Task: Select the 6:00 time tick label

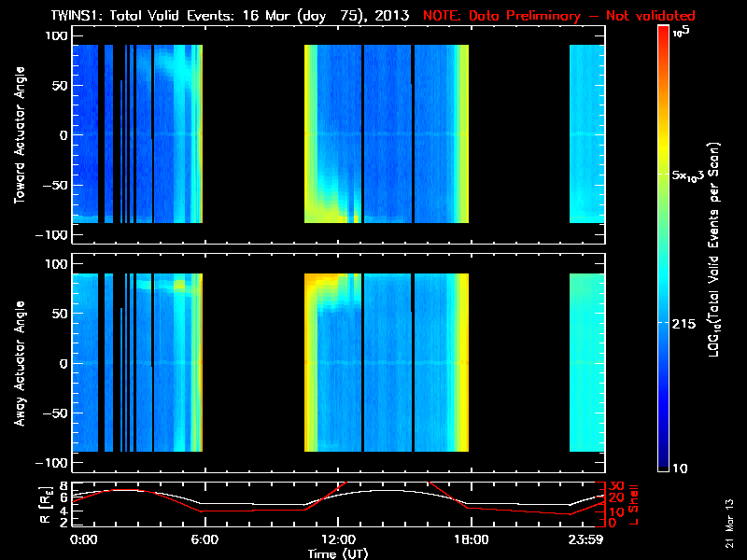Action: (204, 539)
